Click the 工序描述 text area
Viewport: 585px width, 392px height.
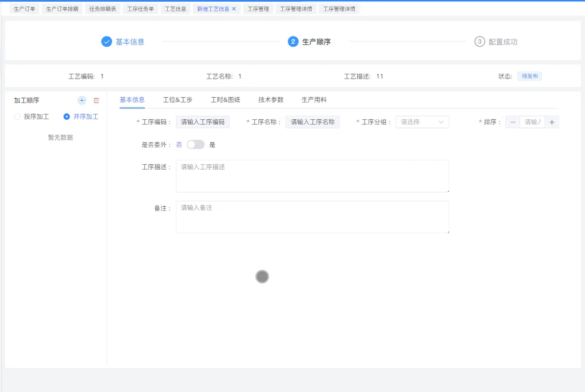pyautogui.click(x=312, y=176)
